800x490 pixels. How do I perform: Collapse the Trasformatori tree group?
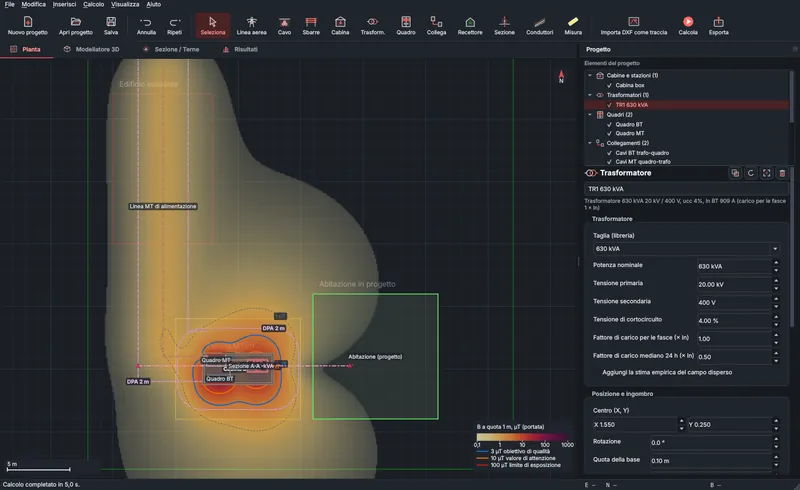(x=590, y=95)
